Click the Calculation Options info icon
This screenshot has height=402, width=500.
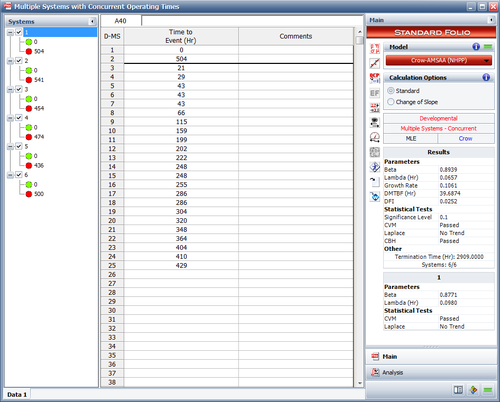(486, 77)
